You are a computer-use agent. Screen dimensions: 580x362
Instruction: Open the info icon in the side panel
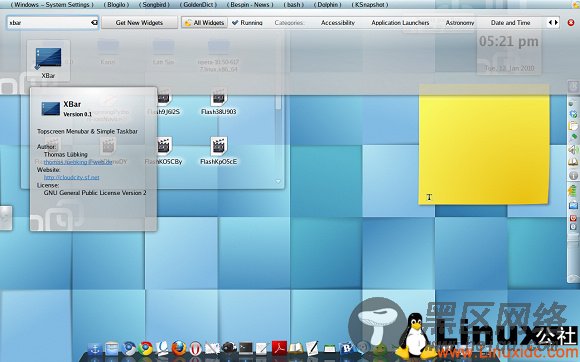[x=573, y=175]
